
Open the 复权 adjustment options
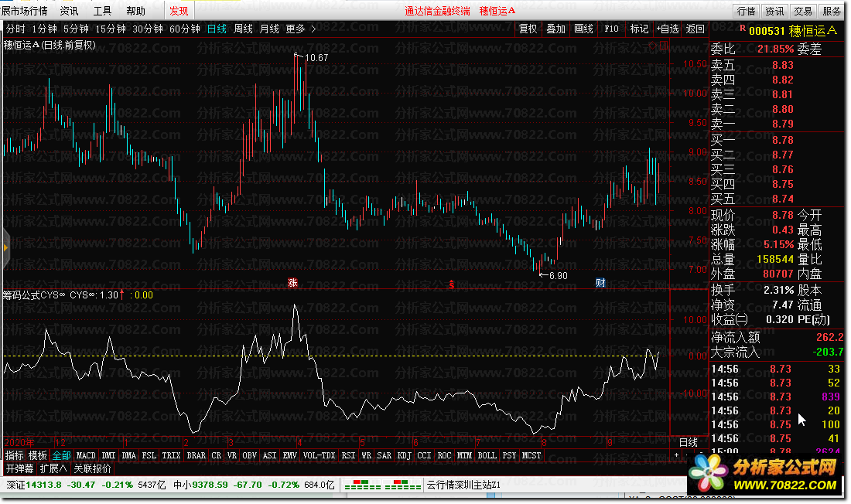pos(528,29)
